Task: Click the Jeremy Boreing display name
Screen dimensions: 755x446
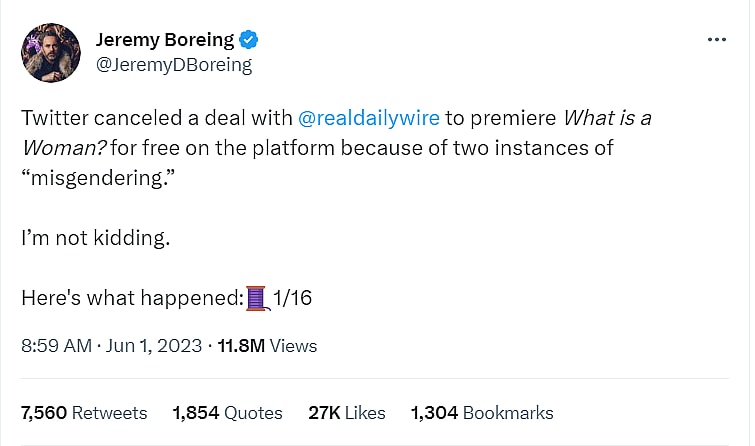Action: (164, 40)
